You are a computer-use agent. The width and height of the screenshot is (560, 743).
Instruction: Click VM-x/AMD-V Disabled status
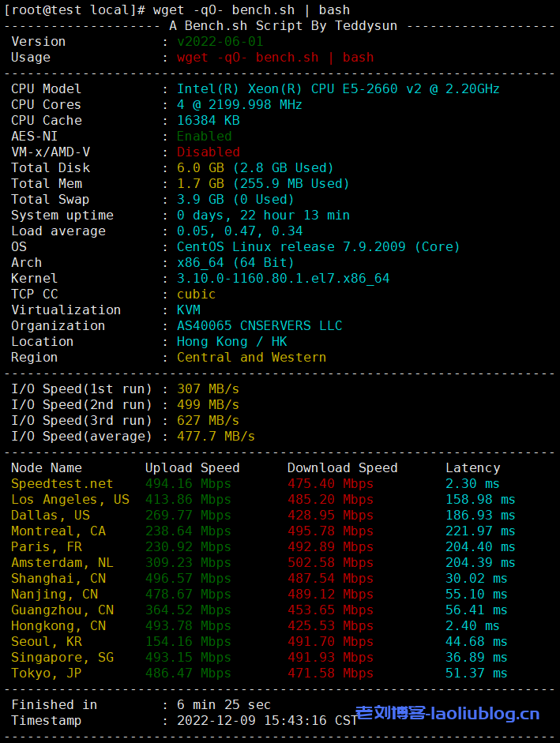[x=209, y=152]
